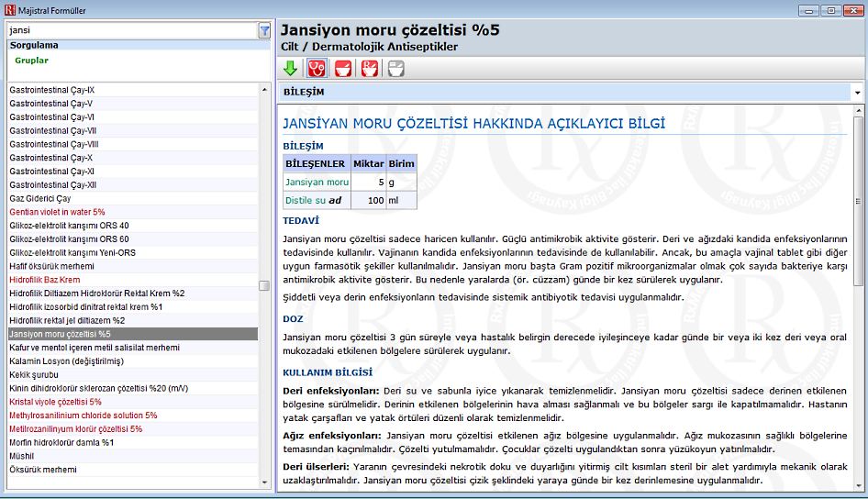
Task: Click the content pane scrollbar up arrow
Action: pyautogui.click(x=859, y=111)
